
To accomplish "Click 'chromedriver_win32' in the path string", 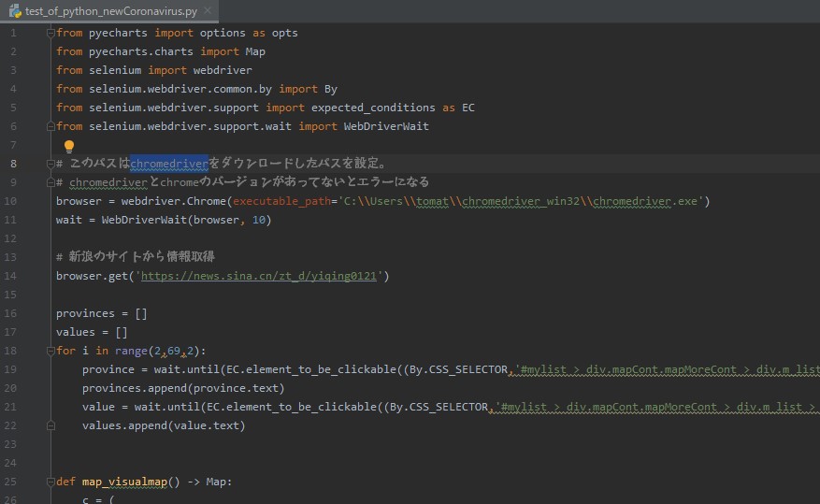I will point(521,201).
